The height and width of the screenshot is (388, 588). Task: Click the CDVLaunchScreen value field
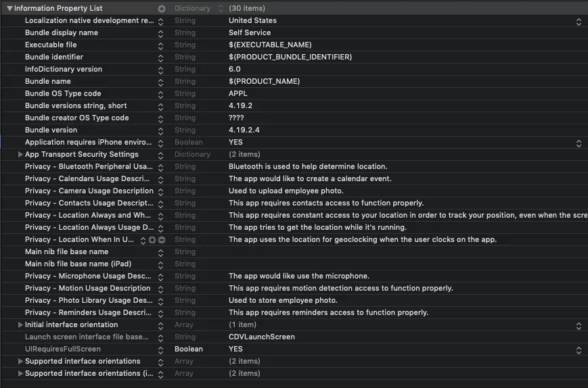[262, 337]
